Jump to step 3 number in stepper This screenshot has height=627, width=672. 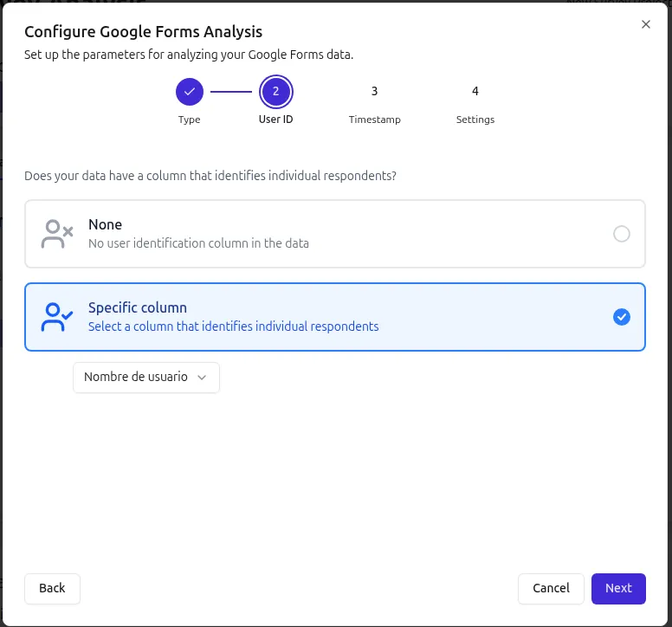[374, 91]
